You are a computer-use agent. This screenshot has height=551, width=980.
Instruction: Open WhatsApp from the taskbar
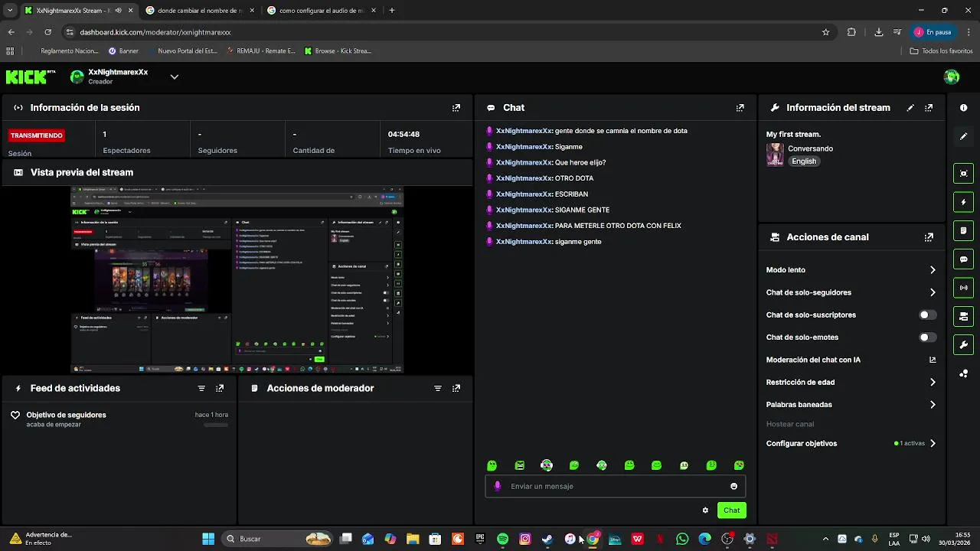[682, 539]
